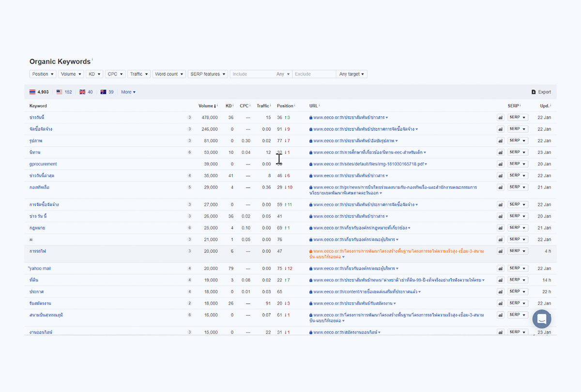This screenshot has height=392, width=581.
Task: Select the United Kingdom flag filter
Action: point(86,92)
